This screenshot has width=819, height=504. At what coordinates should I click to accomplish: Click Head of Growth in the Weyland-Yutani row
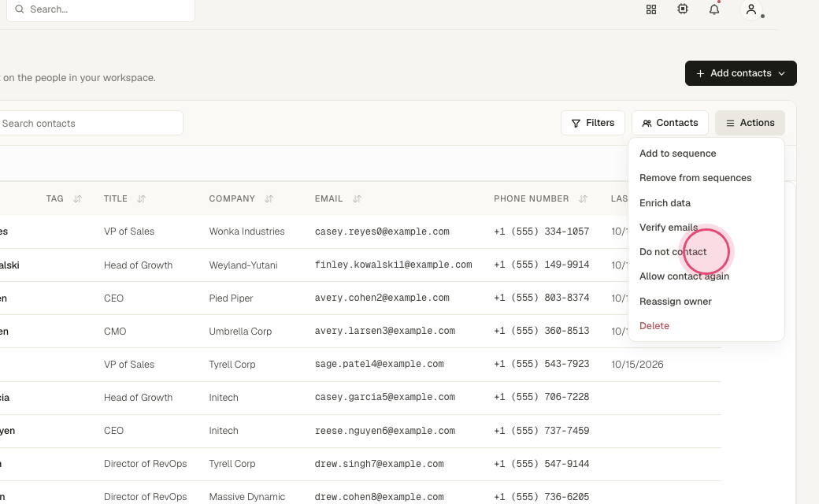coord(138,265)
